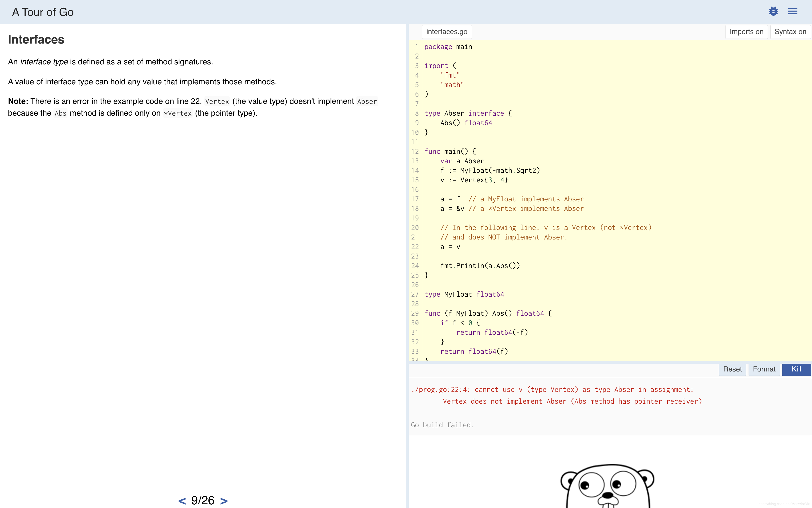Open the hamburger table of contents menu
Screen dimensions: 812x508
[x=793, y=11]
